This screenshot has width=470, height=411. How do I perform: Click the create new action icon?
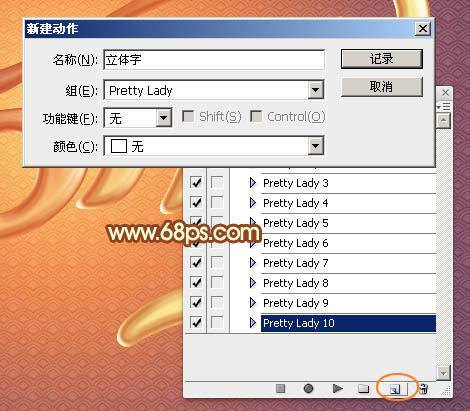click(395, 389)
